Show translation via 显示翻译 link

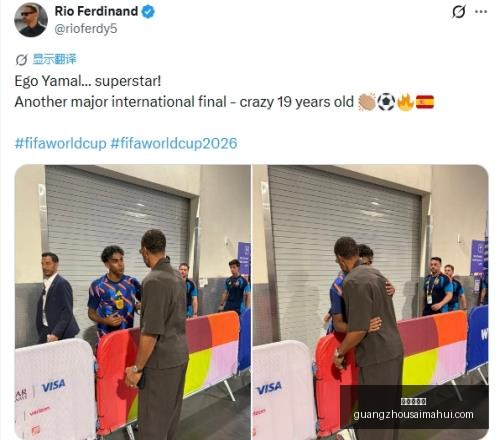pyautogui.click(x=55, y=59)
